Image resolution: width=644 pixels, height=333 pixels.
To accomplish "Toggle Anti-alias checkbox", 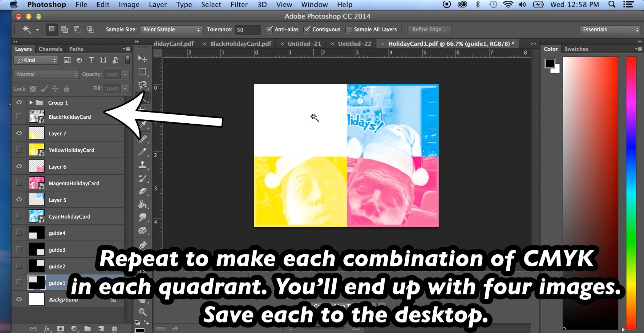I will click(269, 29).
